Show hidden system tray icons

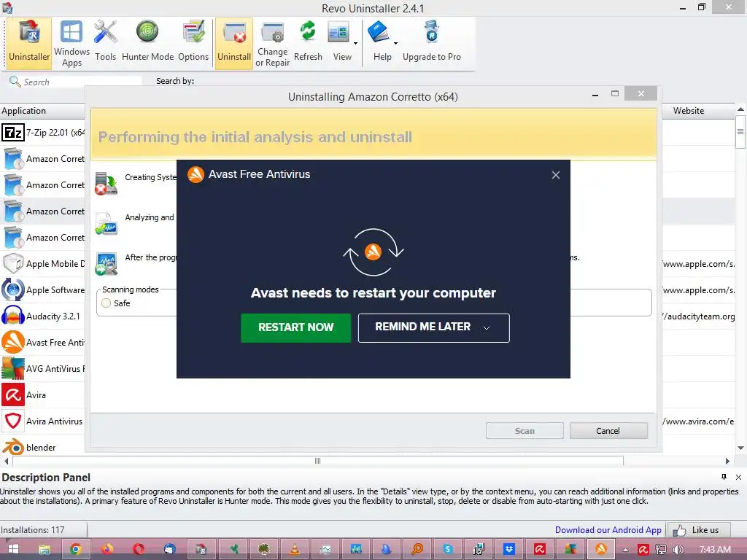(625, 550)
